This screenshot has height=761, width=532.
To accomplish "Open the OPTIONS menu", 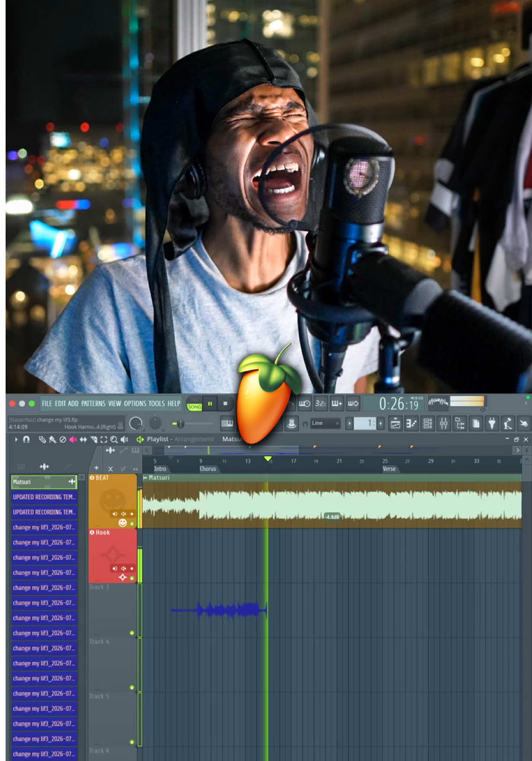I will (x=135, y=404).
